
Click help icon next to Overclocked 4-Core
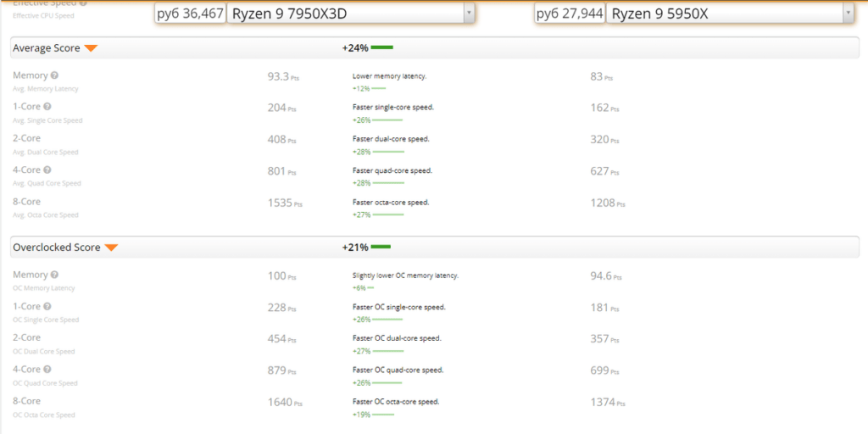[x=47, y=370]
